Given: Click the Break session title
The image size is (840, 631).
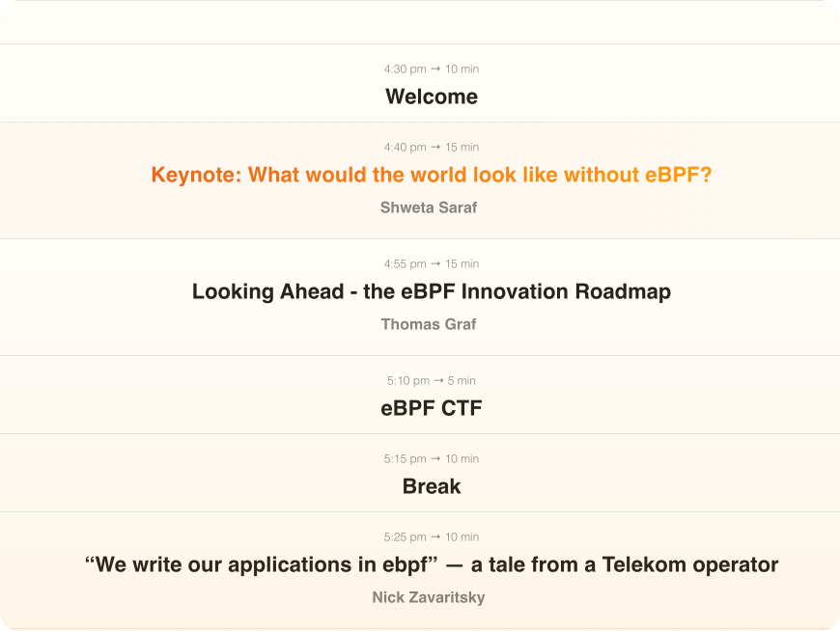Looking at the screenshot, I should (x=432, y=486).
